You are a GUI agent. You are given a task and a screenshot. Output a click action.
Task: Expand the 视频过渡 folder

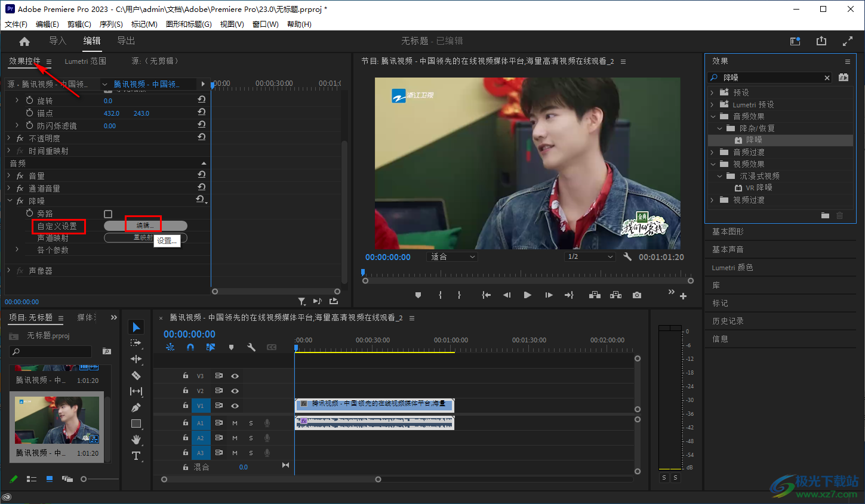click(712, 200)
